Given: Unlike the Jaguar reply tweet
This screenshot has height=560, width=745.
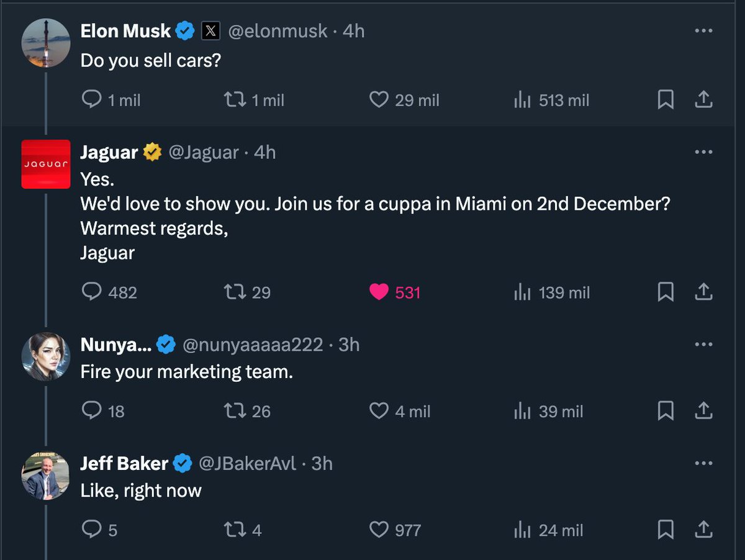Looking at the screenshot, I should (x=379, y=292).
